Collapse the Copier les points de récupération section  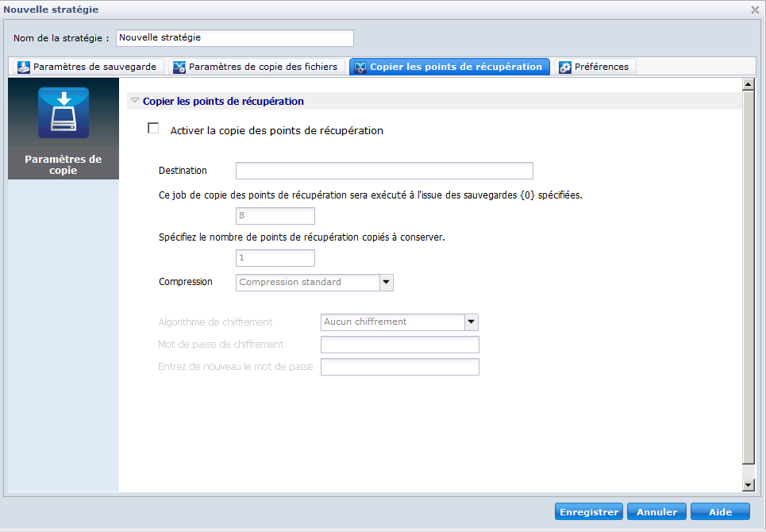[x=135, y=102]
